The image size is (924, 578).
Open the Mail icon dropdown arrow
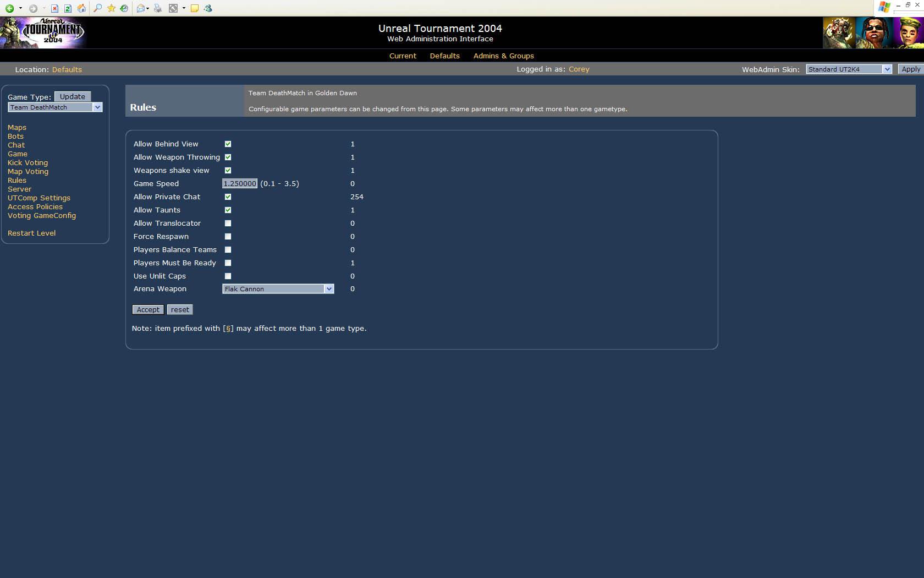[148, 8]
